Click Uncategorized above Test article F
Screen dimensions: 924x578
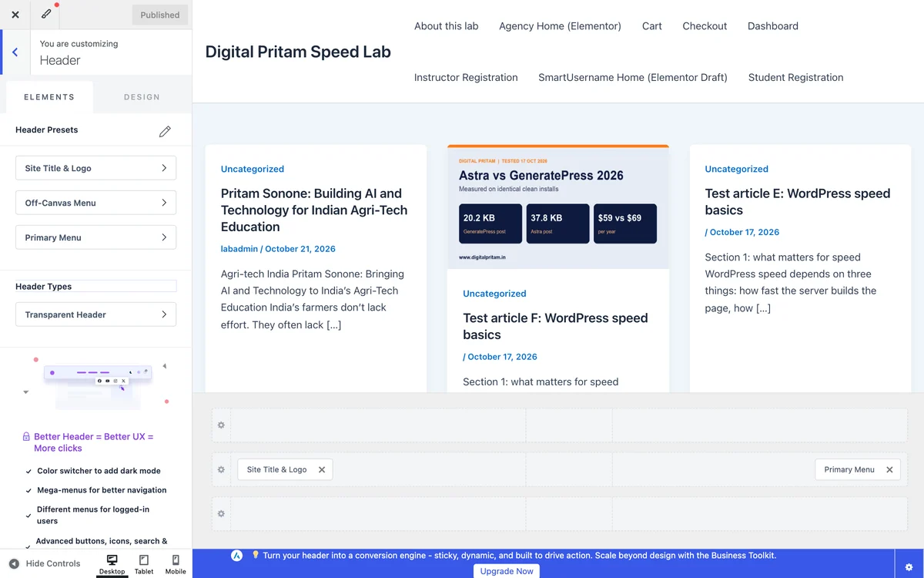(494, 294)
